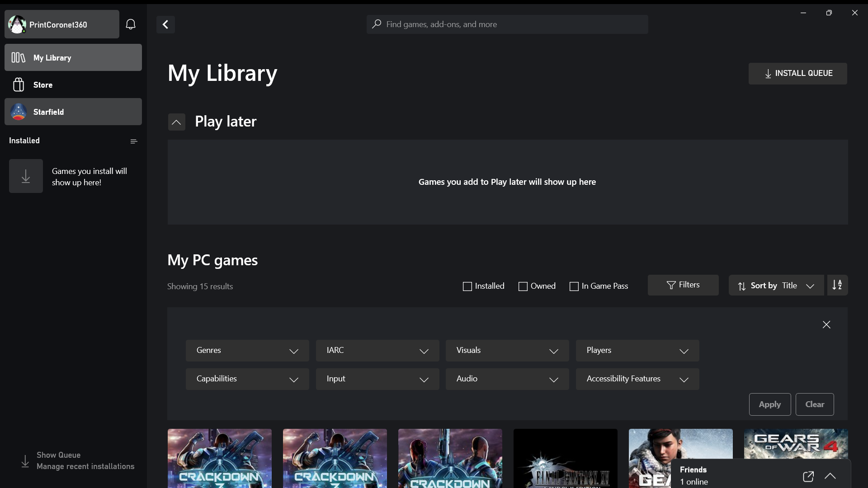Expand the IARC filter dropdown
The width and height of the screenshot is (868, 488).
(x=377, y=351)
